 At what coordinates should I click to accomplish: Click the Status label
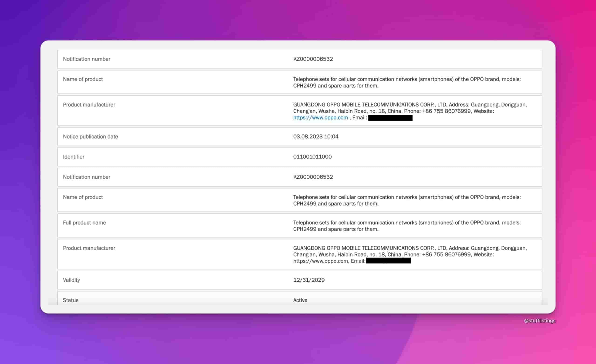point(70,300)
